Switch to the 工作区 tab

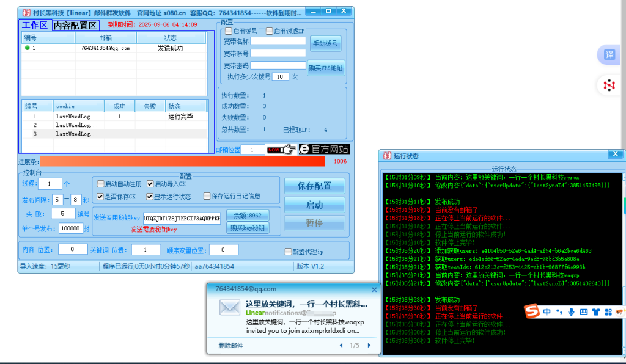(35, 25)
